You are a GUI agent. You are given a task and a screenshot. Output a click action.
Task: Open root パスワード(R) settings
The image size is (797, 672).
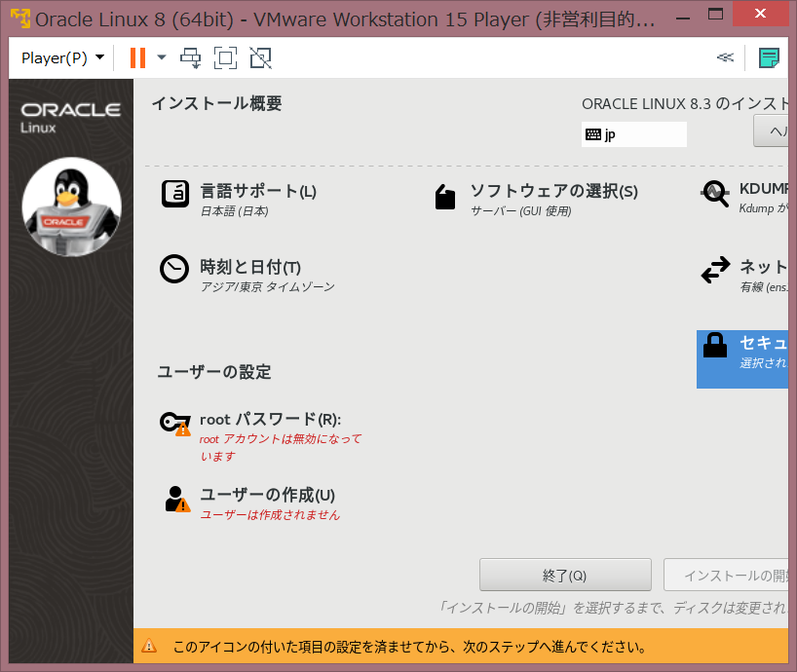click(x=271, y=420)
